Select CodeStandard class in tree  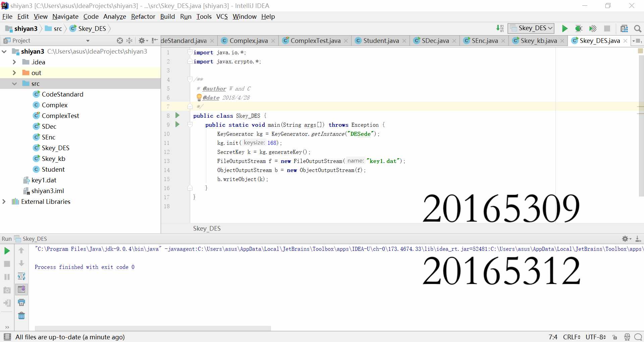(62, 94)
